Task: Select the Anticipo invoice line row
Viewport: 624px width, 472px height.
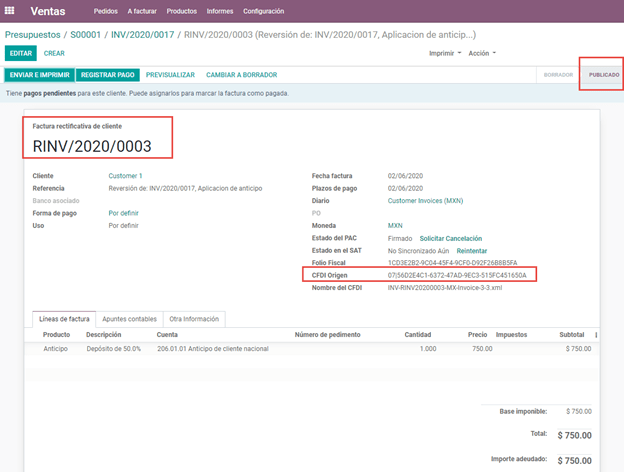Action: click(x=300, y=349)
